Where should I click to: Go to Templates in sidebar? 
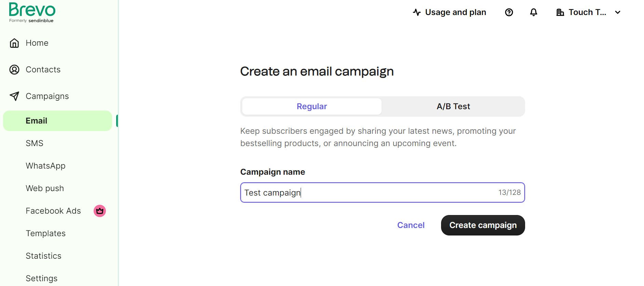(x=45, y=233)
